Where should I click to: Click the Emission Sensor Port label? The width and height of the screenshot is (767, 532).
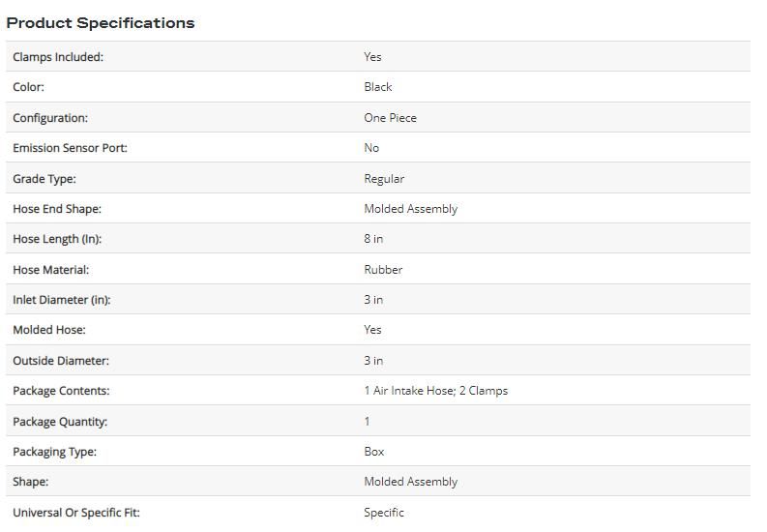(70, 148)
